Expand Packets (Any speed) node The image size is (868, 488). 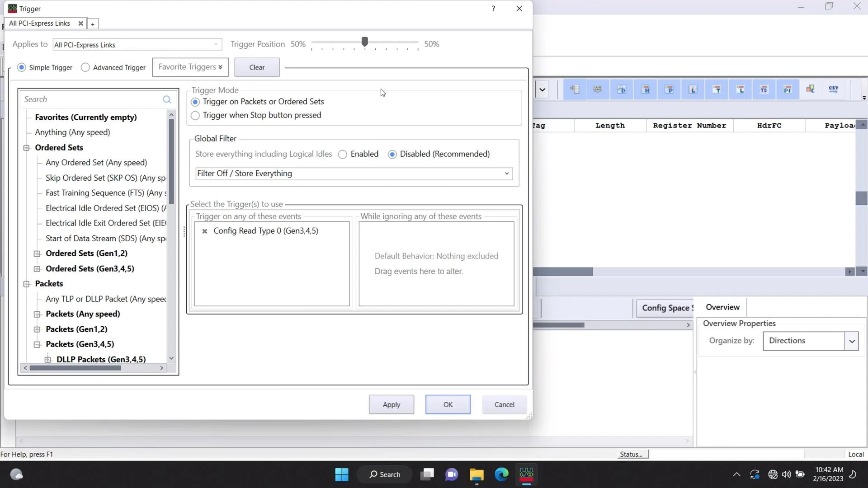[x=38, y=314]
